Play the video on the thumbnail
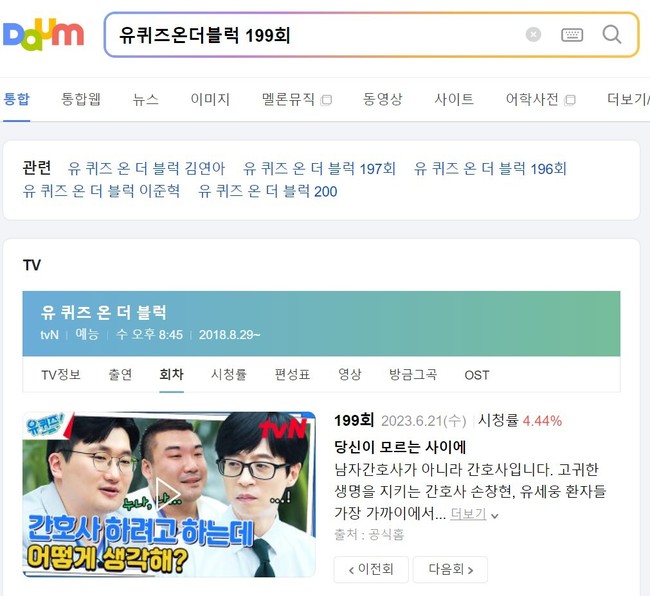 (x=168, y=494)
